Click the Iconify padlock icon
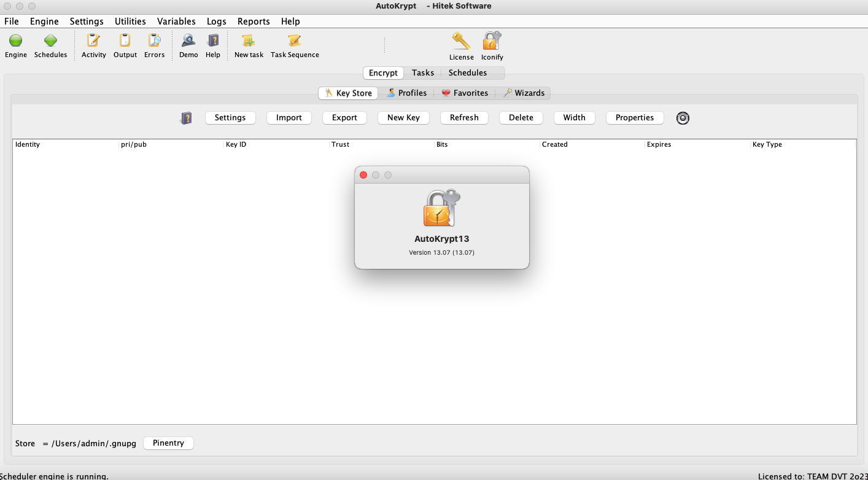 (492, 42)
